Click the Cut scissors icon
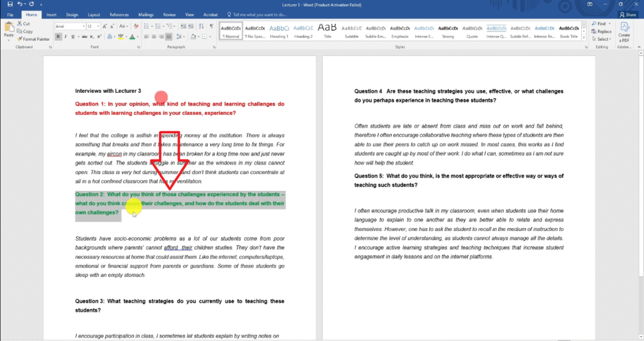This screenshot has height=341, width=644. [x=21, y=24]
